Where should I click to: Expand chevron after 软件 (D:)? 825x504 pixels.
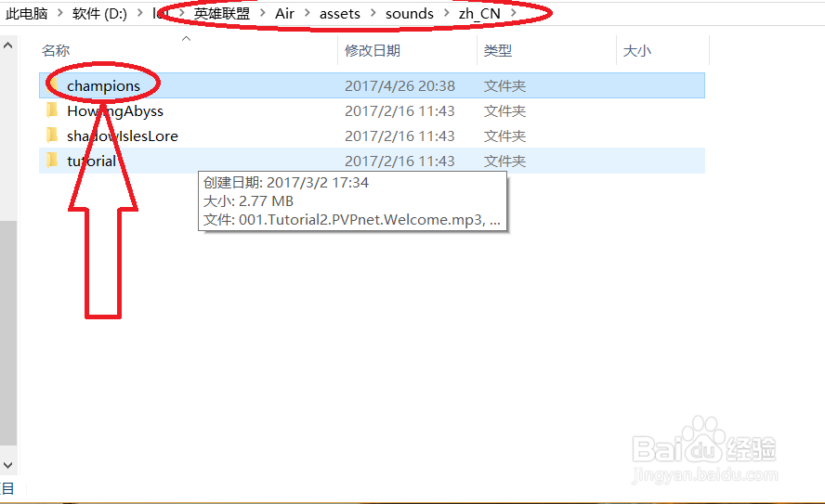coord(140,13)
